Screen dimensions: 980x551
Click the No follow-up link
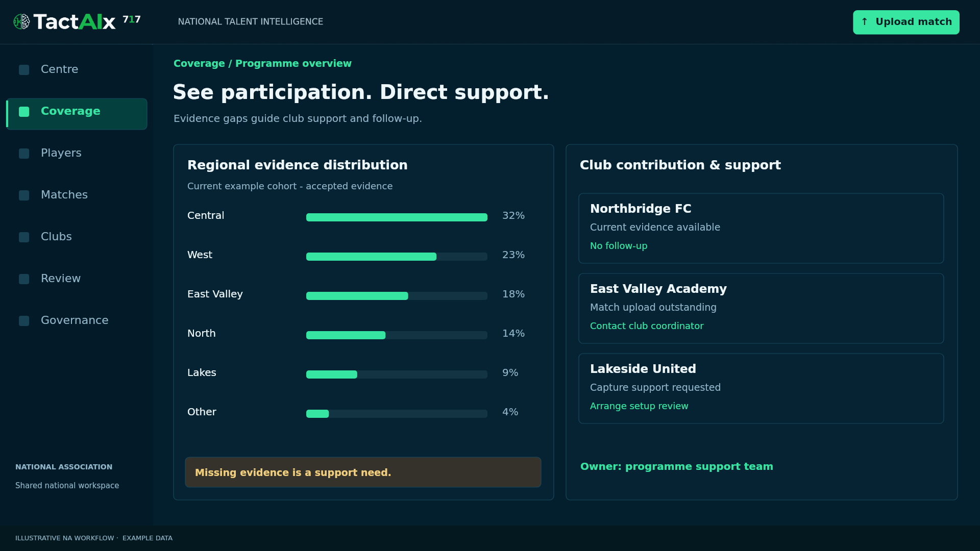click(619, 246)
